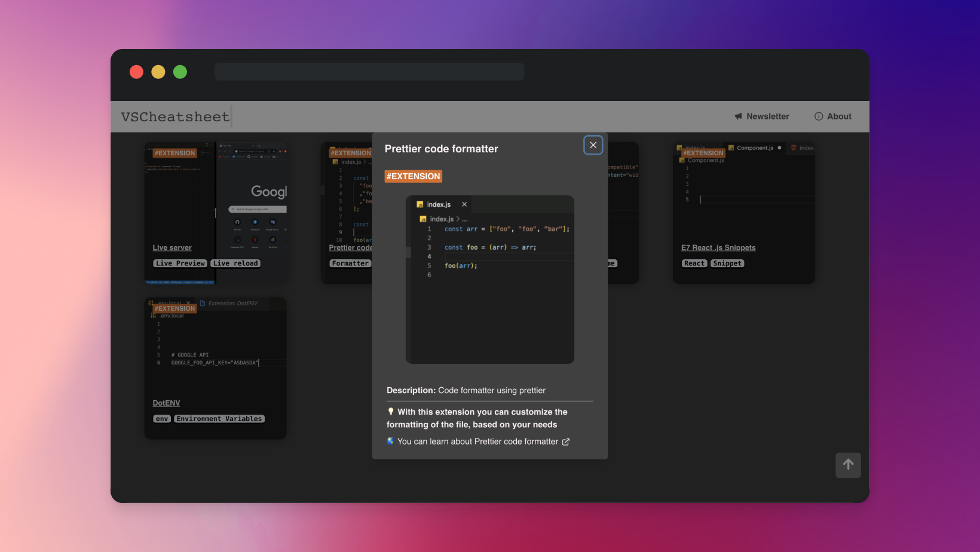Open the About page link
Viewport: 980px width, 552px height.
pyautogui.click(x=833, y=116)
